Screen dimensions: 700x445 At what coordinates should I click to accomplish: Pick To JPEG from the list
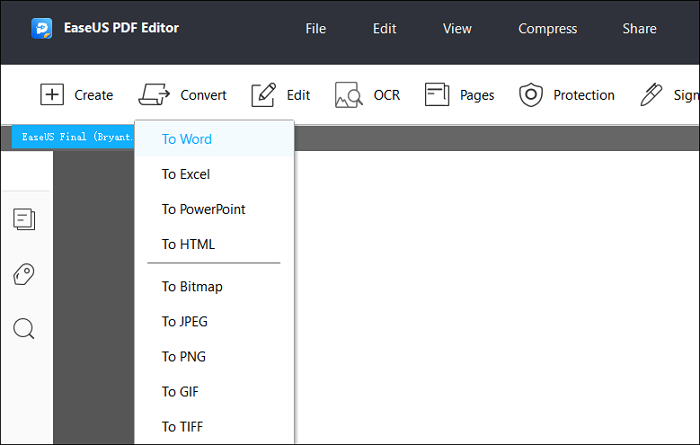pos(185,322)
